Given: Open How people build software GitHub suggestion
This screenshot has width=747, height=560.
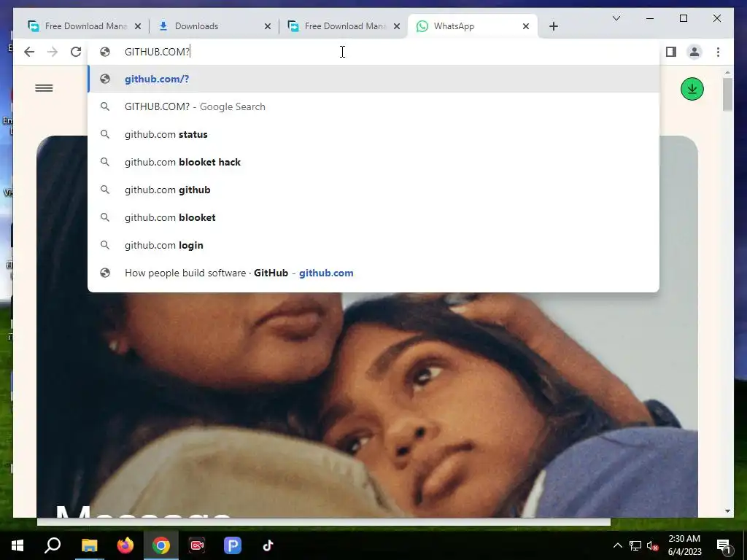Looking at the screenshot, I should coord(373,273).
